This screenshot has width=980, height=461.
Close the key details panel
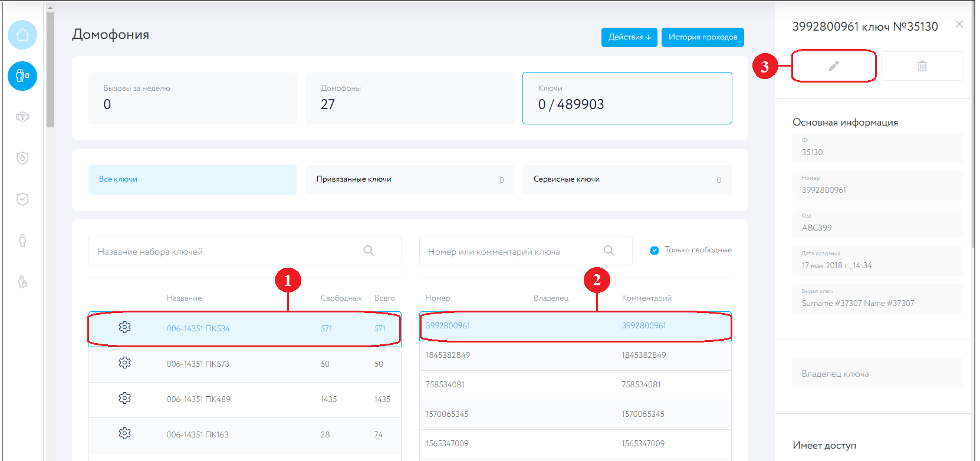tap(959, 24)
